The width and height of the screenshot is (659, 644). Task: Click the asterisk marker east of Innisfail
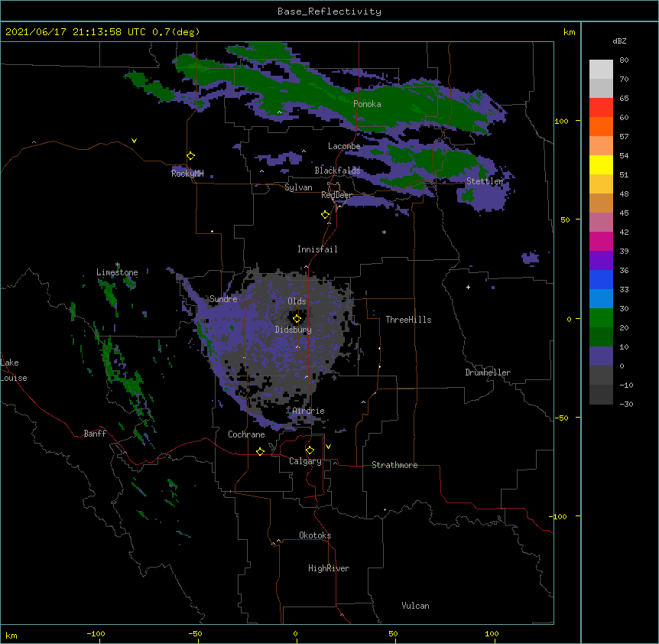tap(384, 233)
